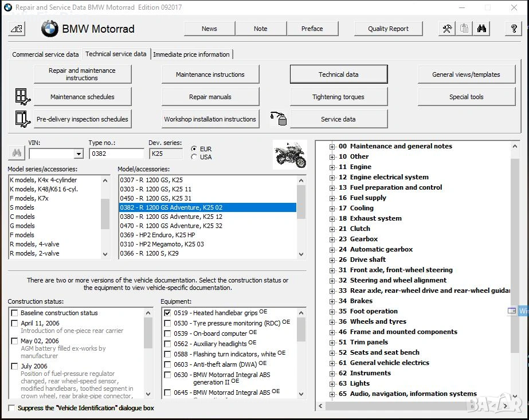Expand the 34 Brakes tree node
529x420 pixels.
coord(332,301)
